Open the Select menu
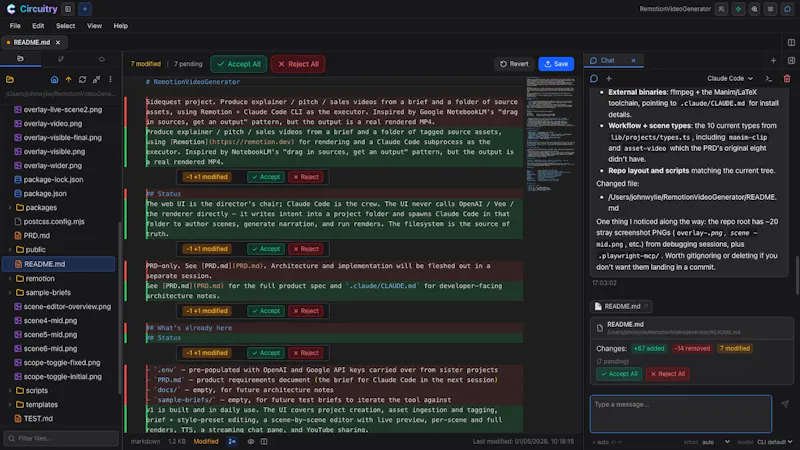 [x=65, y=26]
